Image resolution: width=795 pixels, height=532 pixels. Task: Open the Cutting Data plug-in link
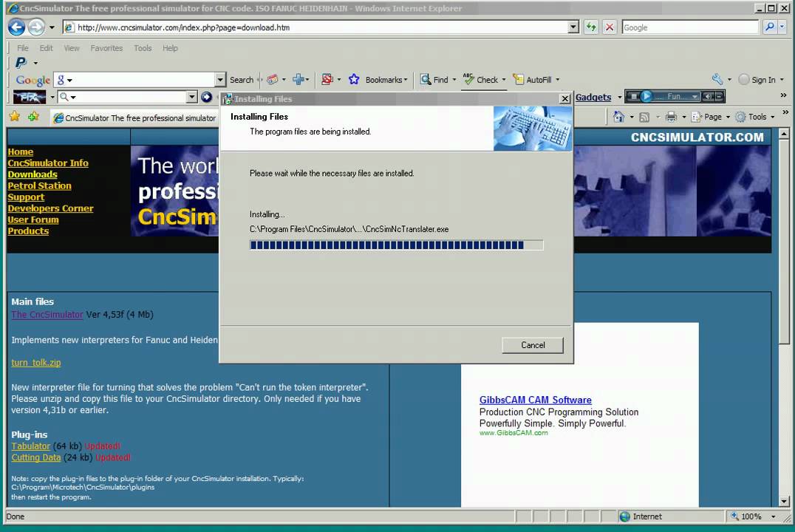[x=36, y=457]
